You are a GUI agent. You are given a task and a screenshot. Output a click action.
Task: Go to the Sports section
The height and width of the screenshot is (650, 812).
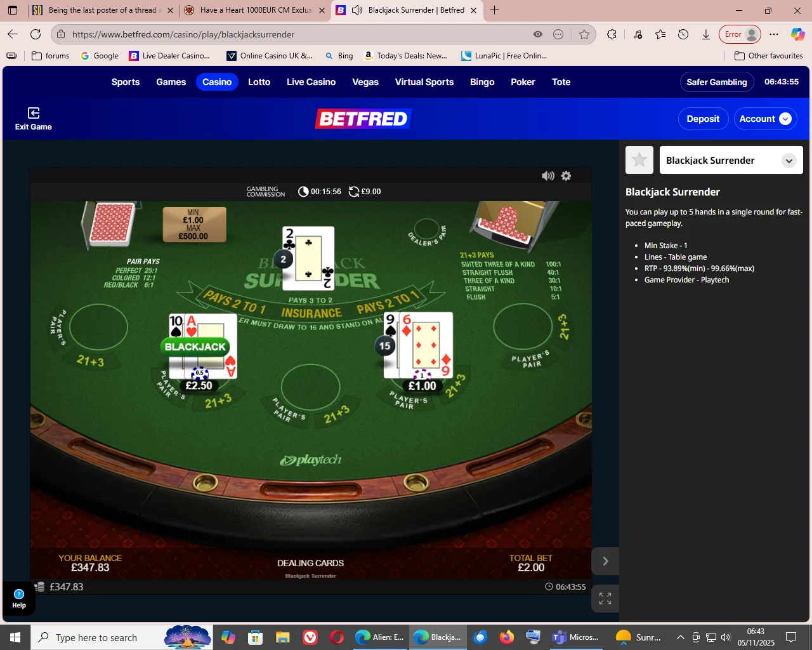pyautogui.click(x=126, y=82)
